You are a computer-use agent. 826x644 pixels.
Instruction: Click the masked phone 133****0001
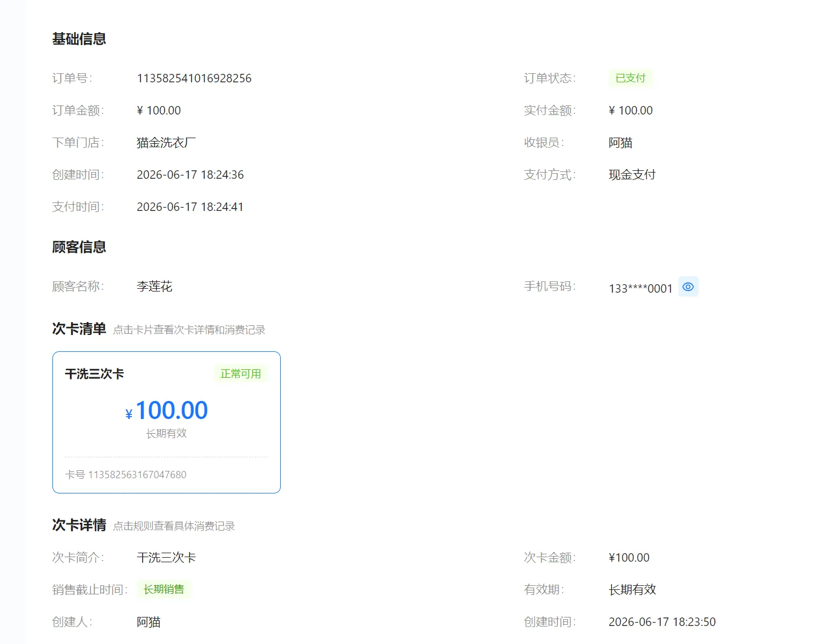pyautogui.click(x=641, y=289)
